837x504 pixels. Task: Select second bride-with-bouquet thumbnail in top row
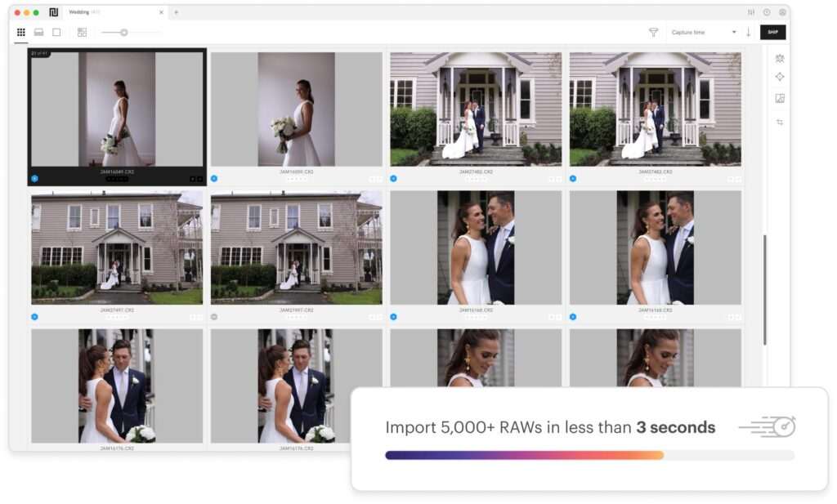click(296, 109)
